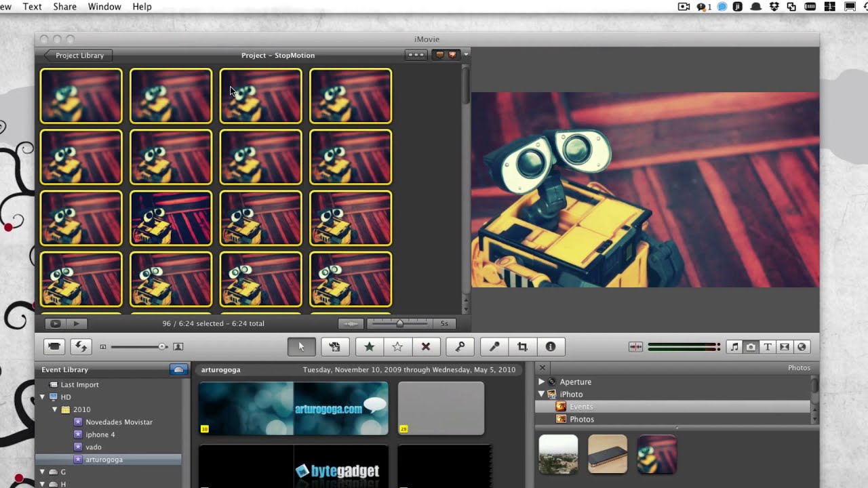Open the keyword tool with key icon
The width and height of the screenshot is (868, 488).
[460, 346]
